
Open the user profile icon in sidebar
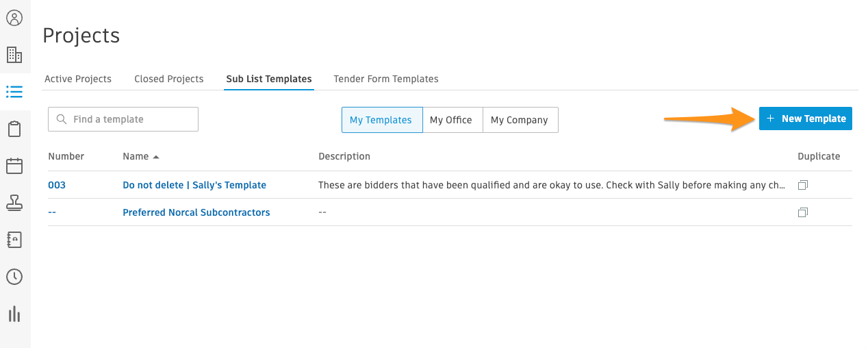[14, 18]
